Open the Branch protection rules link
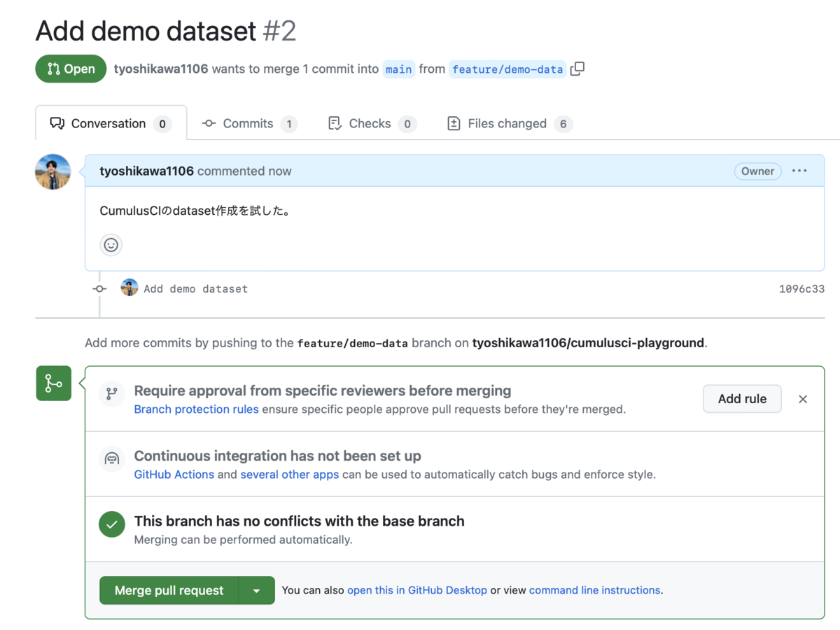Screen dimensions: 840x630 196,409
